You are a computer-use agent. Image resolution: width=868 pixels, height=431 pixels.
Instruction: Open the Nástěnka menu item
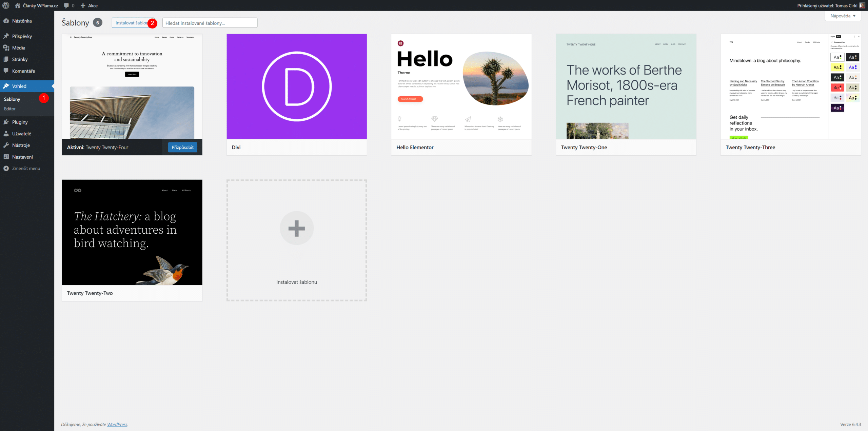27,21
